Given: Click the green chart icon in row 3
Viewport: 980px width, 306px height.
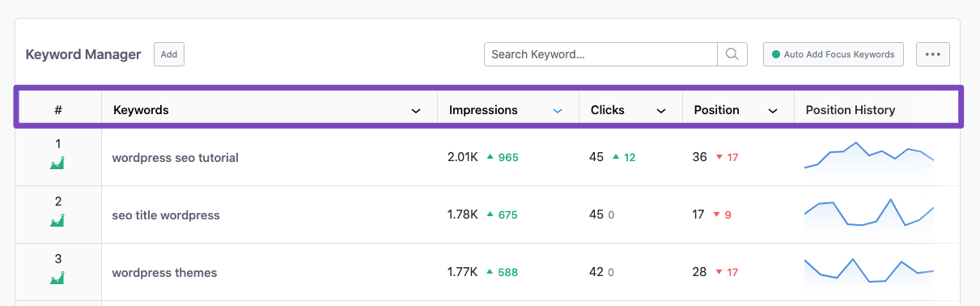Looking at the screenshot, I should pyautogui.click(x=57, y=278).
